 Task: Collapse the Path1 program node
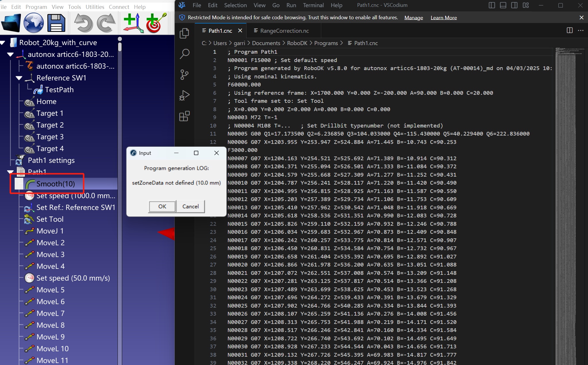10,172
